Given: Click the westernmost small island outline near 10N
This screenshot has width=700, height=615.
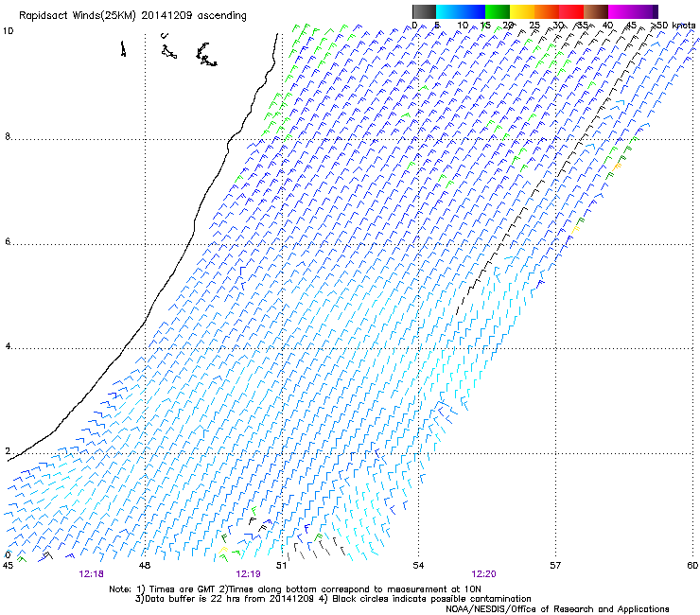Looking at the screenshot, I should tap(123, 48).
